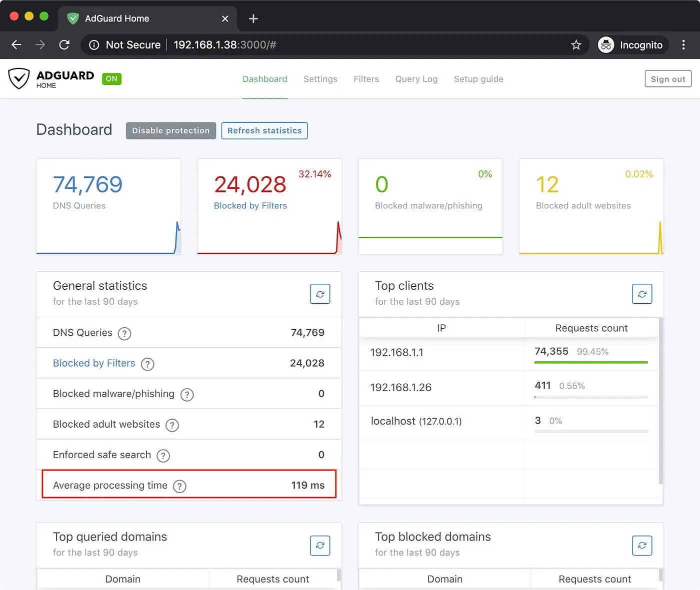Reload the page with the browser refresh icon
The height and width of the screenshot is (590, 700).
pyautogui.click(x=64, y=45)
